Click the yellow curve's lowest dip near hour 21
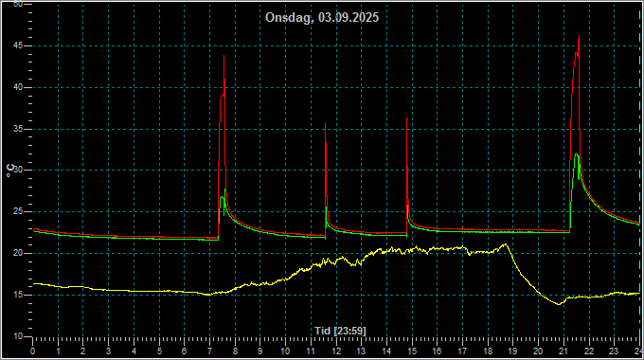644x360 pixels. point(559,304)
